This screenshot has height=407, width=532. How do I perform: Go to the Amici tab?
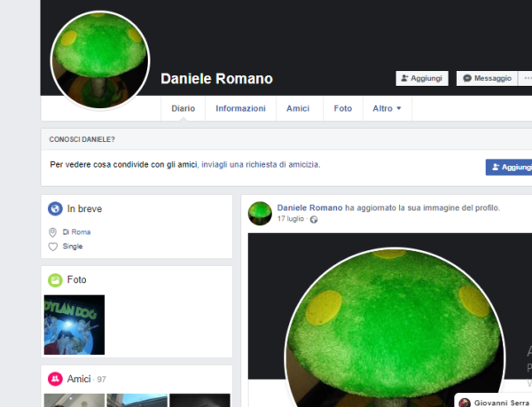pos(298,108)
